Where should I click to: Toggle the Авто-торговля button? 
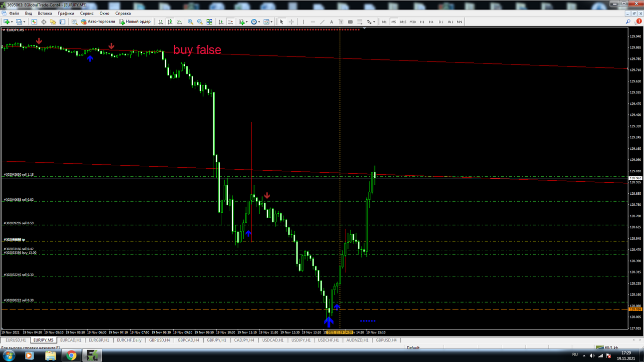pos(98,22)
